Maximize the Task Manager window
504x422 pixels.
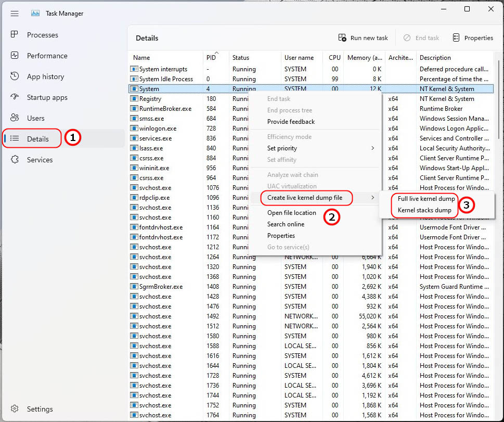pyautogui.click(x=467, y=9)
